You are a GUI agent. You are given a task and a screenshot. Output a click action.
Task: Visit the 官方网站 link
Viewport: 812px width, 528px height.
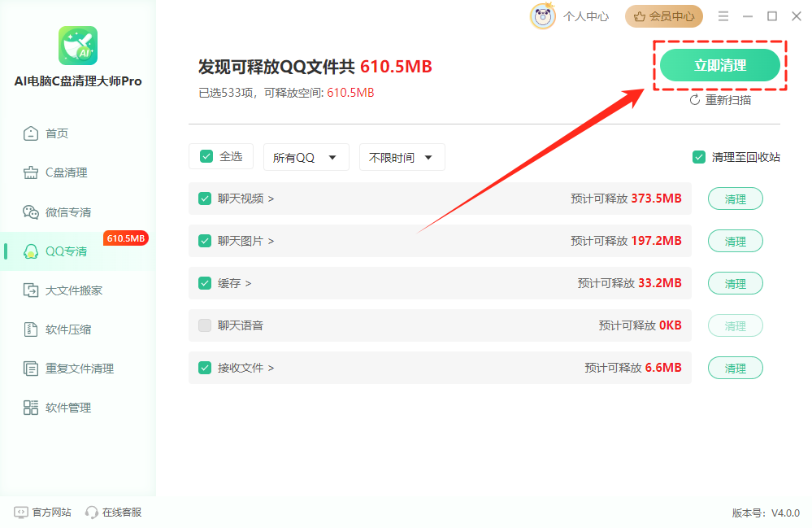point(43,513)
